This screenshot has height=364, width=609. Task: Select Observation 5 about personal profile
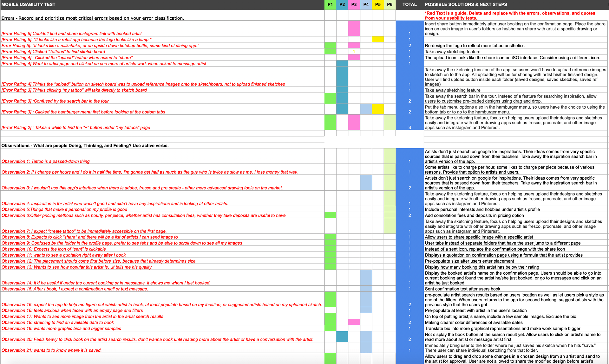click(x=162, y=209)
